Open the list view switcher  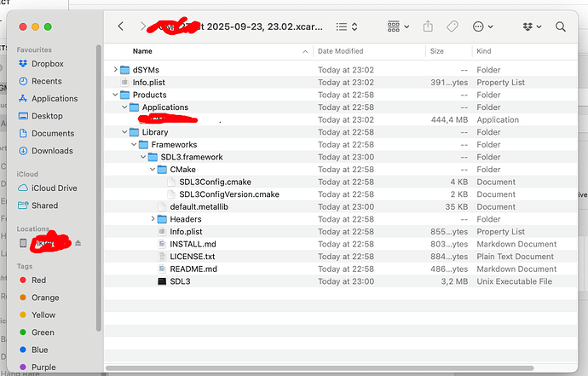pyautogui.click(x=347, y=26)
